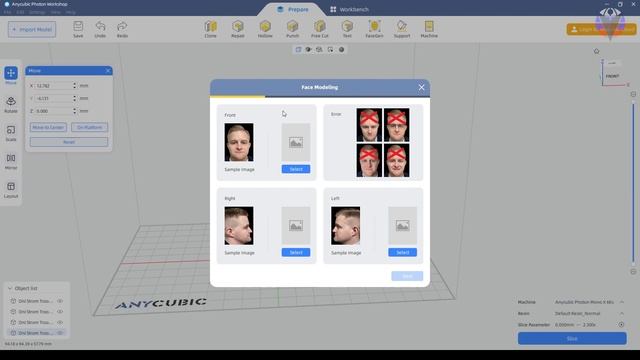Toggle visibility of the highlighted Object list item
Screen dimensions: 640x360
(60, 333)
